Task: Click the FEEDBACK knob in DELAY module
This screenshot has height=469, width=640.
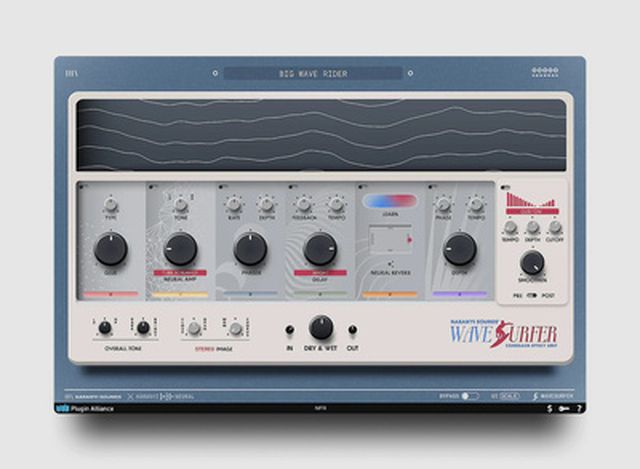Action: pos(303,204)
